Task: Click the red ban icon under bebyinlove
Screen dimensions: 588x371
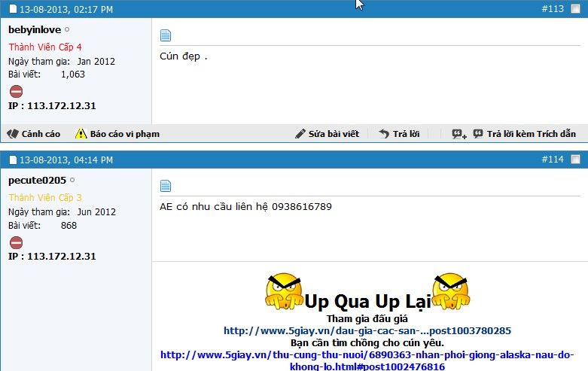Action: [x=16, y=92]
